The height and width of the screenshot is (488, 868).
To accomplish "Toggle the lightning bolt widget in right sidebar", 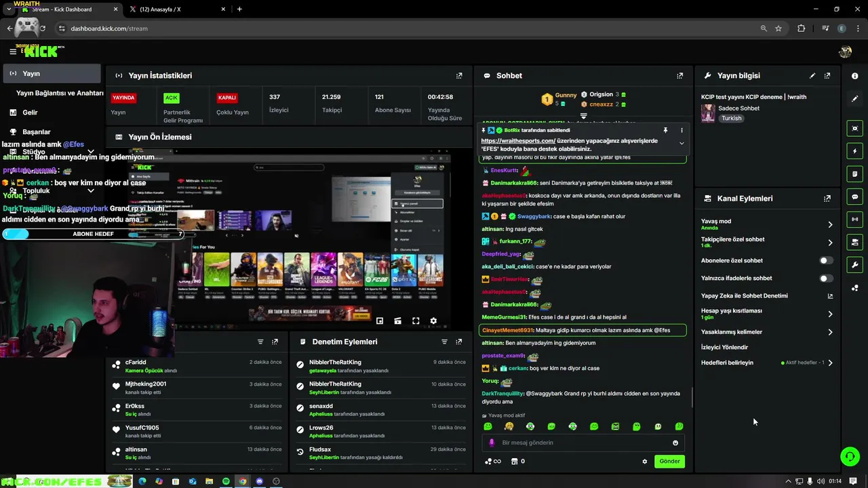I will [855, 151].
